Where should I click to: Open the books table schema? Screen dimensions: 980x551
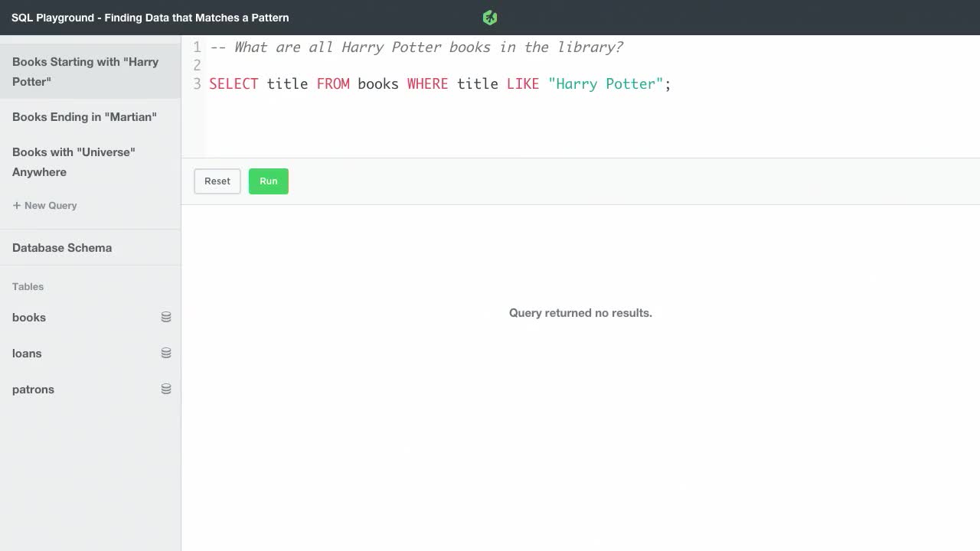28,317
